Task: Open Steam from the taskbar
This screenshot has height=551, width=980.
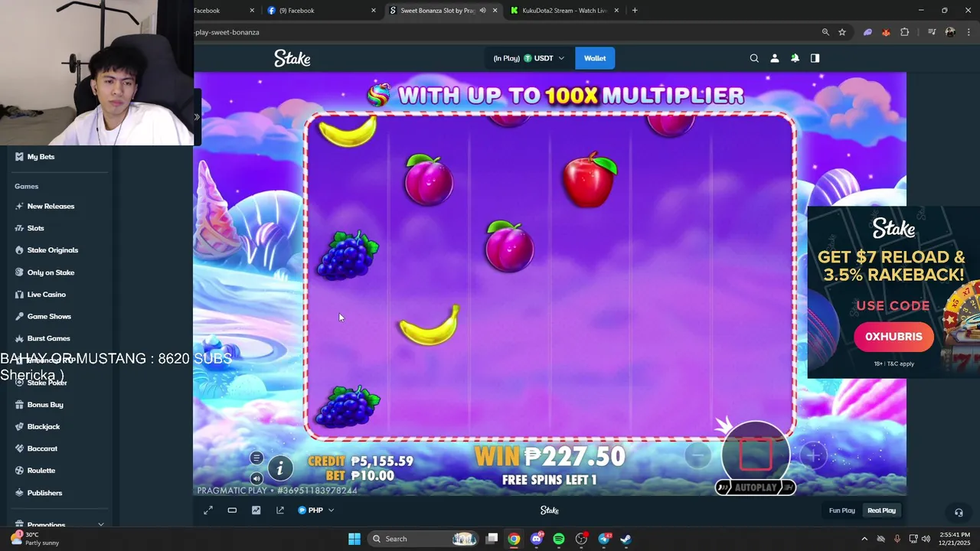Action: (626, 539)
